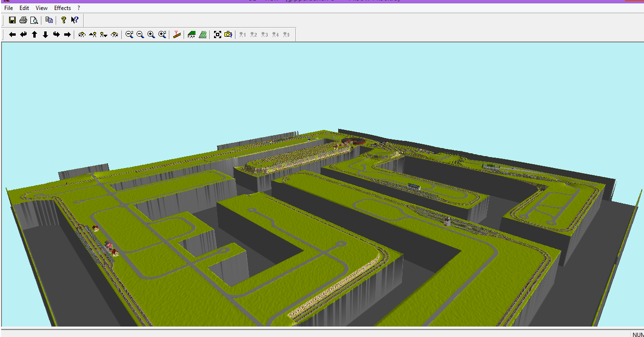Click the straight right arrow icon

[67, 35]
